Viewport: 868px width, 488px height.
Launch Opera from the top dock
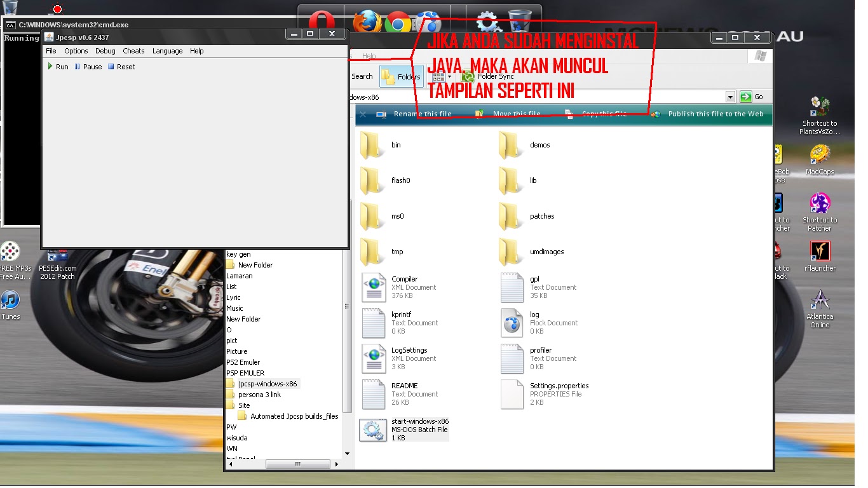click(x=322, y=22)
